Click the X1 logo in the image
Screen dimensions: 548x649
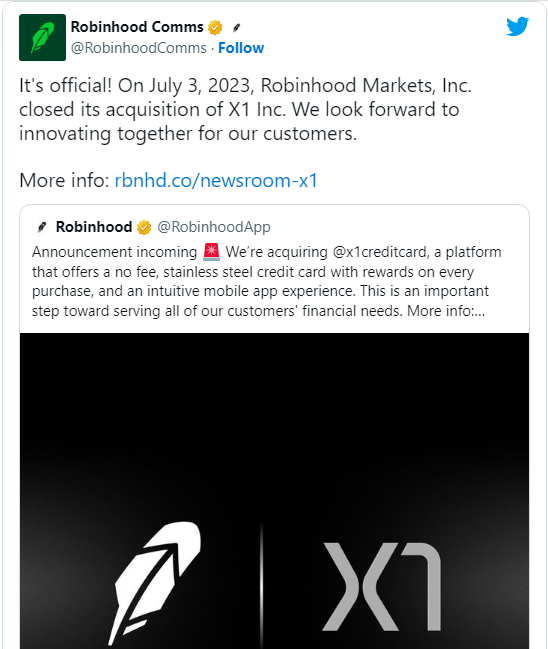(x=382, y=587)
